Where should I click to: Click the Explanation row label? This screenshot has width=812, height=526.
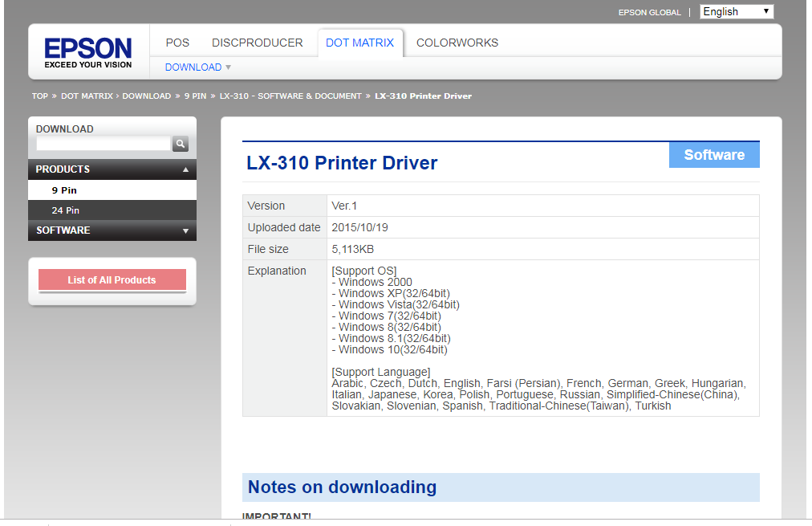(x=277, y=271)
